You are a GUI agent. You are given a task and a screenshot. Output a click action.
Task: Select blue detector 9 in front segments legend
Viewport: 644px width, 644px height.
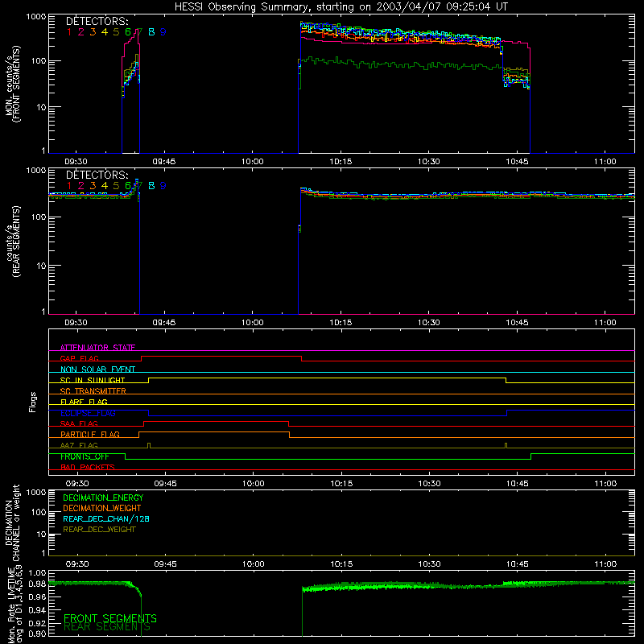pyautogui.click(x=163, y=32)
